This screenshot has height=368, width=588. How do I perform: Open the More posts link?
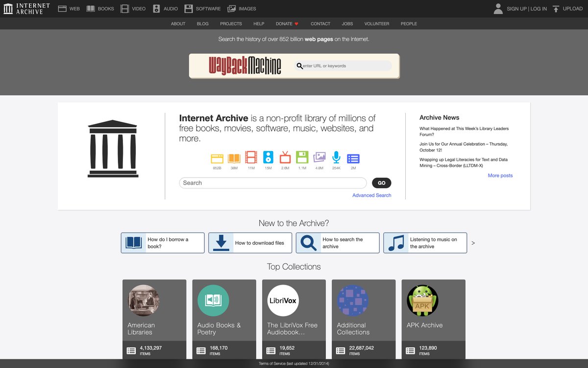[500, 176]
